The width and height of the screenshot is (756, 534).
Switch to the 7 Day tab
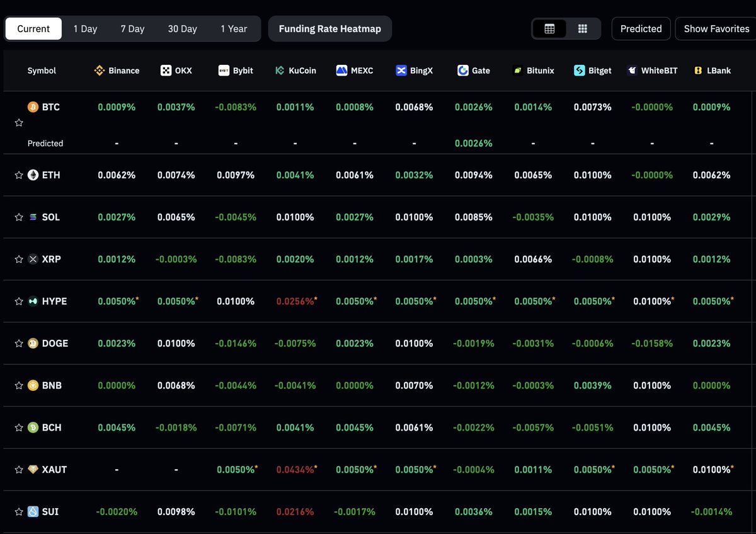[x=132, y=29]
